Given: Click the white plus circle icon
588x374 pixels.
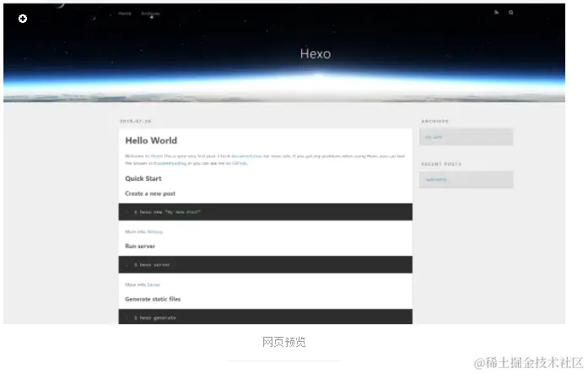Looking at the screenshot, I should click(x=23, y=19).
